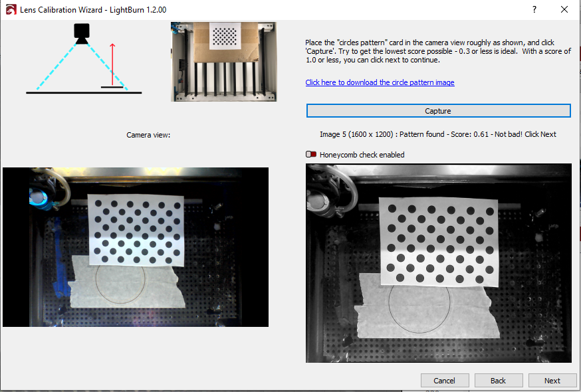Click the example pattern placement photo

pyautogui.click(x=224, y=62)
